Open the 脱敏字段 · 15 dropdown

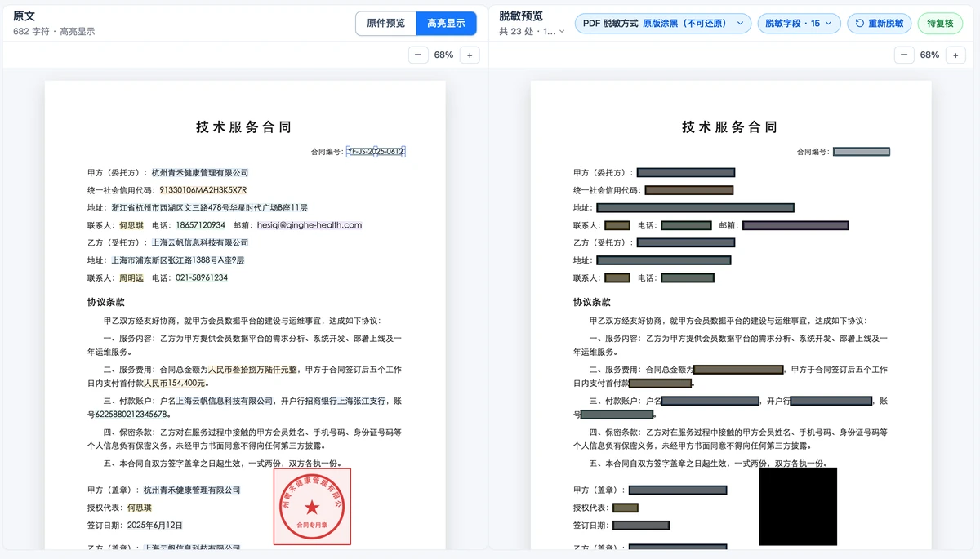click(x=799, y=24)
